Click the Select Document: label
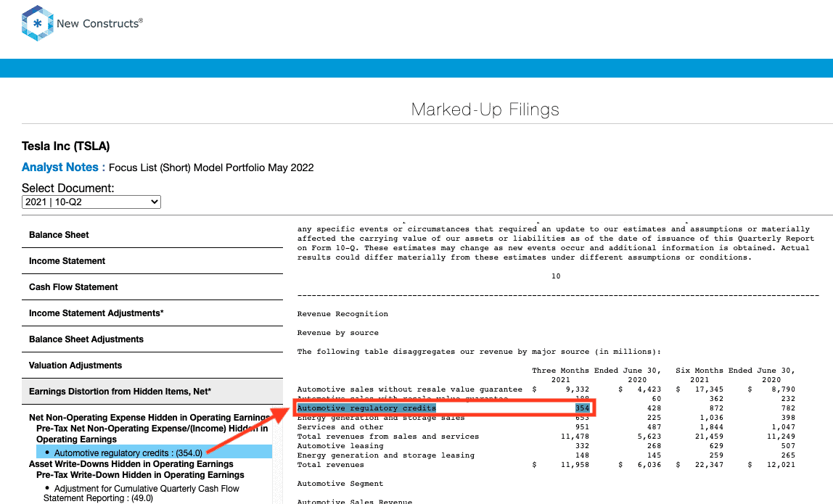Viewport: 833px width, 504px height. tap(68, 188)
